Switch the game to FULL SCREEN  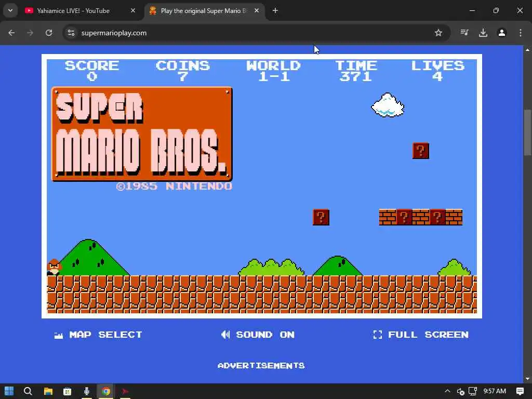pos(421,335)
